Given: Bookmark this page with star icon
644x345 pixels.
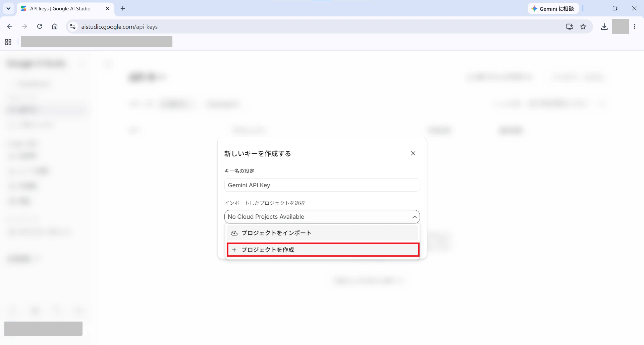Looking at the screenshot, I should pyautogui.click(x=583, y=26).
